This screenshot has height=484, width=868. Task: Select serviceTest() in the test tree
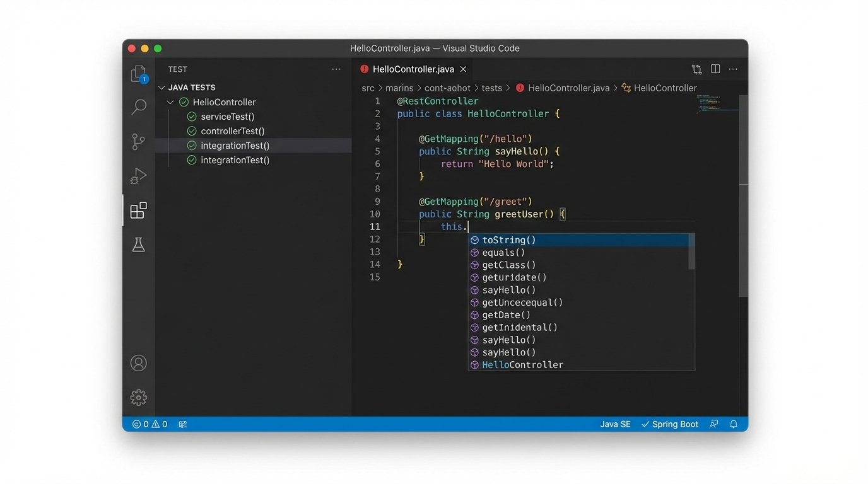click(x=227, y=117)
